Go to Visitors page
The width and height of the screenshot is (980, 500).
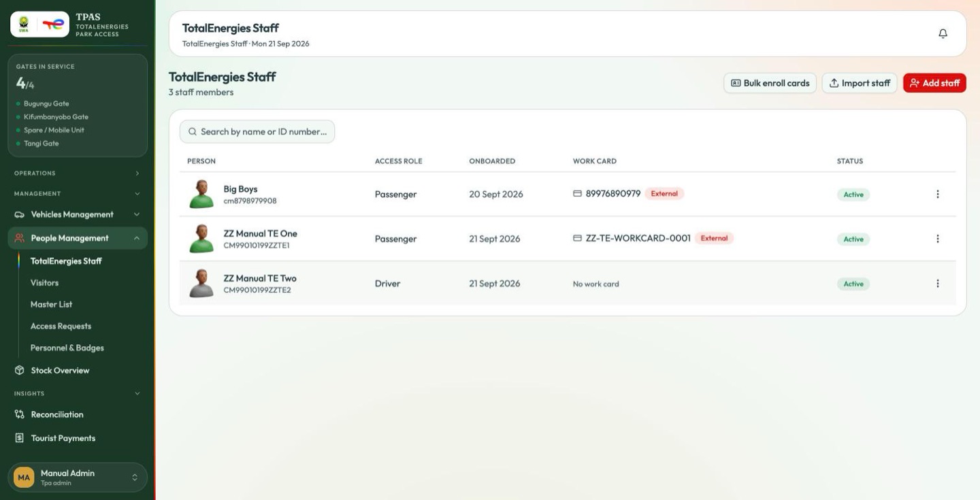(44, 283)
